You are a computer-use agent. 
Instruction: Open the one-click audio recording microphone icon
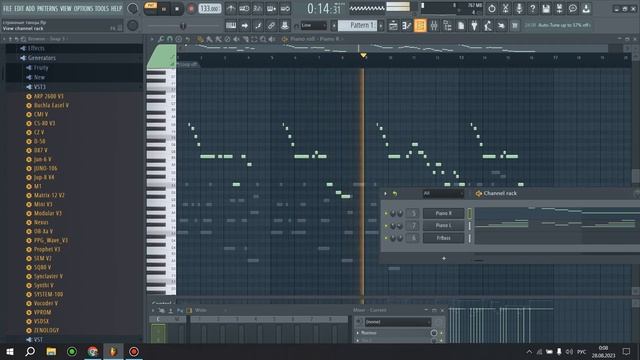pos(519,9)
